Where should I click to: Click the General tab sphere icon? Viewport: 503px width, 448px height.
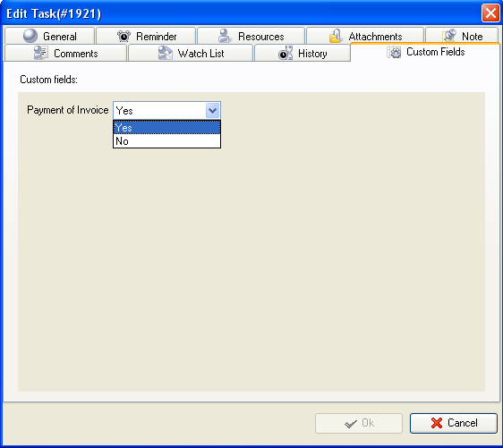click(x=30, y=36)
